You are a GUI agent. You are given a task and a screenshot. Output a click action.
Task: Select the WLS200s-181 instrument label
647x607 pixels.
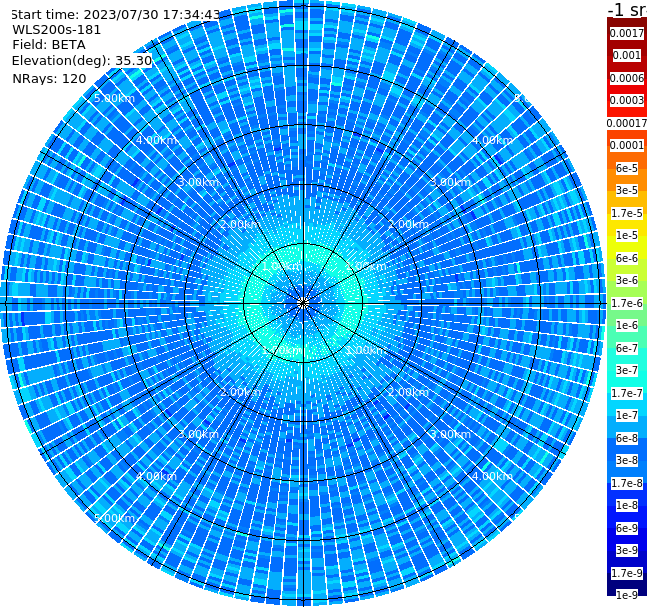pos(56,30)
